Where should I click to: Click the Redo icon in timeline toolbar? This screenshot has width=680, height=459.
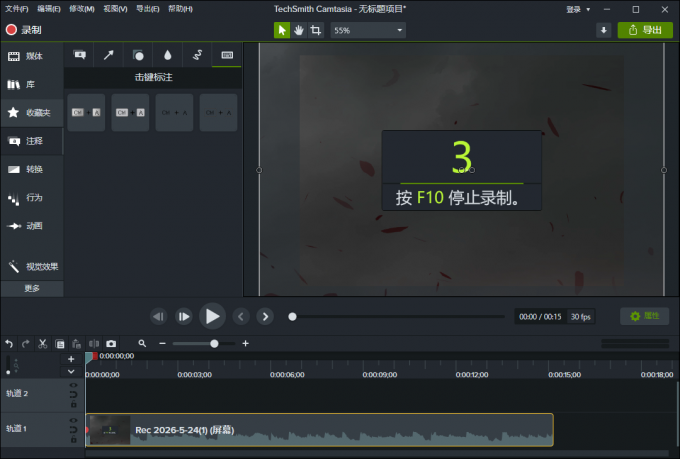coord(26,344)
